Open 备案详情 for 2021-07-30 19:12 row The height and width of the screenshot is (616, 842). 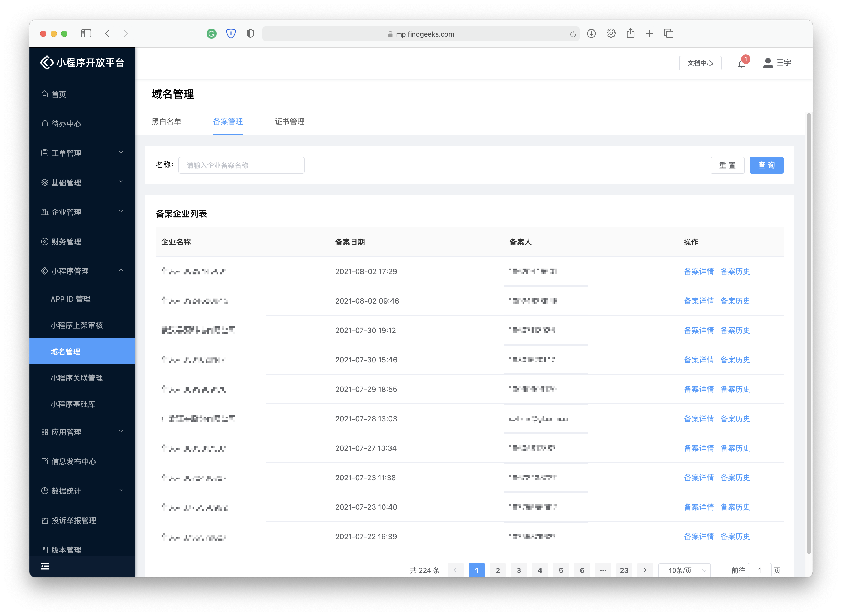(x=699, y=330)
